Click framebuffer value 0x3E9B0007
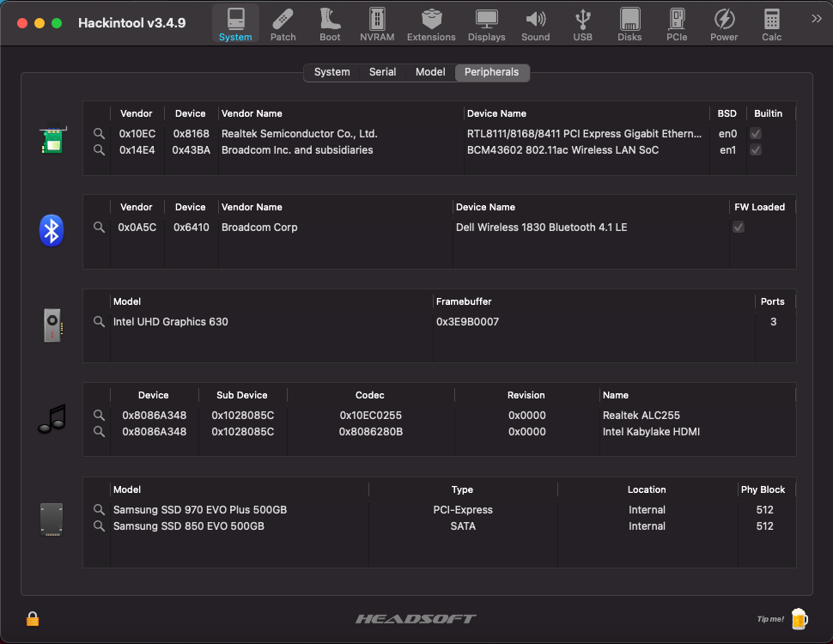The width and height of the screenshot is (833, 644). (467, 321)
